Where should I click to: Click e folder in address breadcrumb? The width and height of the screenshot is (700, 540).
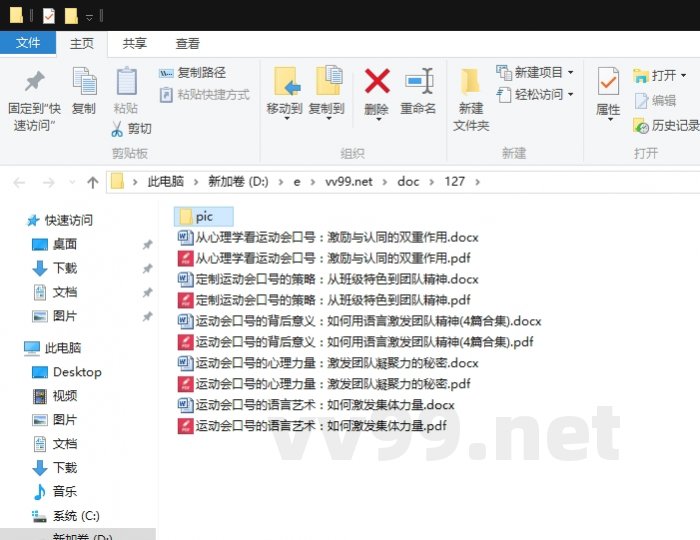[x=296, y=182]
